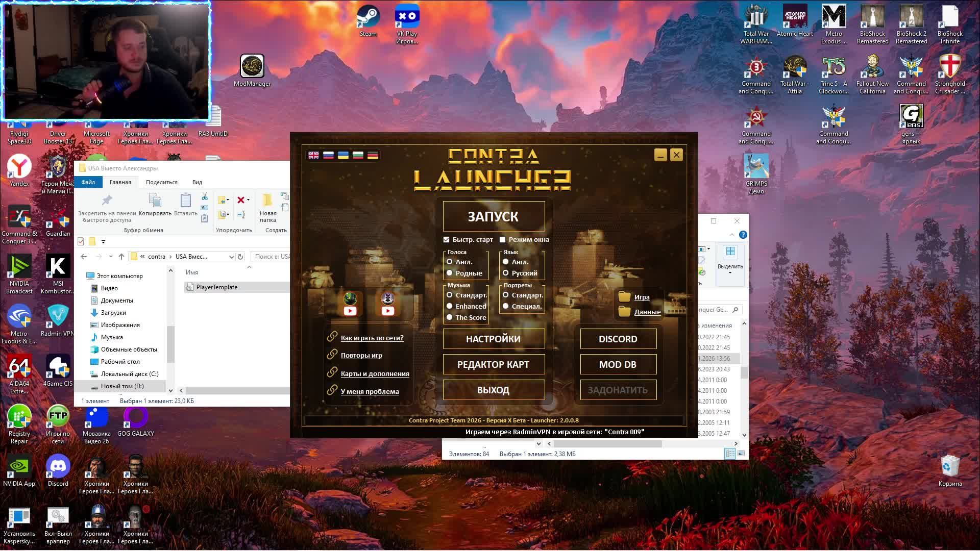Uncheck the Быстр. старт checkbox
The image size is (980, 551).
tap(446, 239)
